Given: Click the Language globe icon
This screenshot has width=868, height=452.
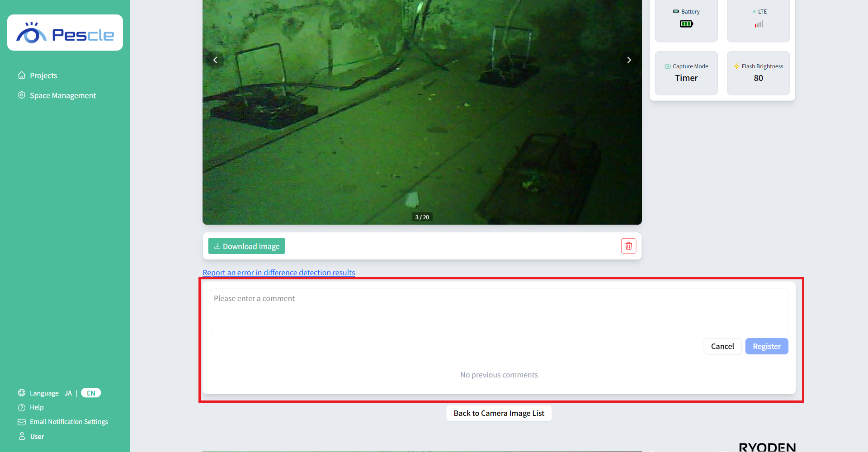Looking at the screenshot, I should point(22,393).
